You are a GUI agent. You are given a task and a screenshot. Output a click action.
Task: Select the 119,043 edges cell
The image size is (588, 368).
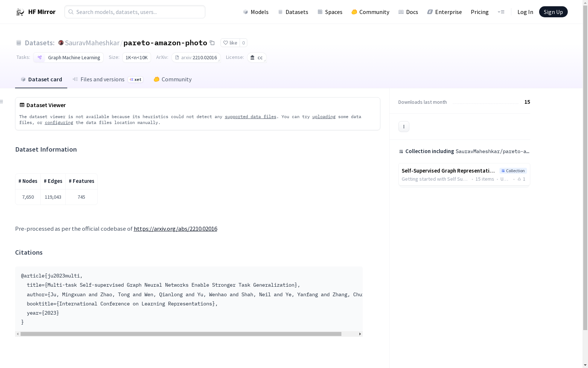pos(53,197)
